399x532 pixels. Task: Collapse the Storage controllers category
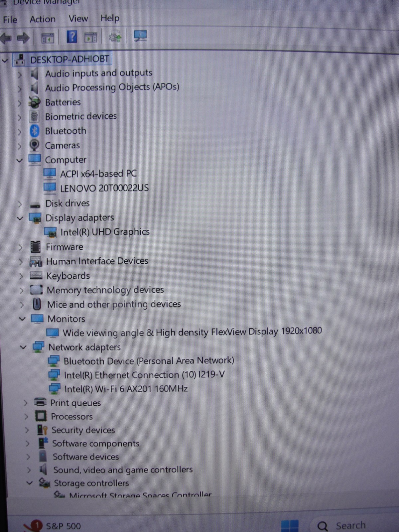click(30, 483)
